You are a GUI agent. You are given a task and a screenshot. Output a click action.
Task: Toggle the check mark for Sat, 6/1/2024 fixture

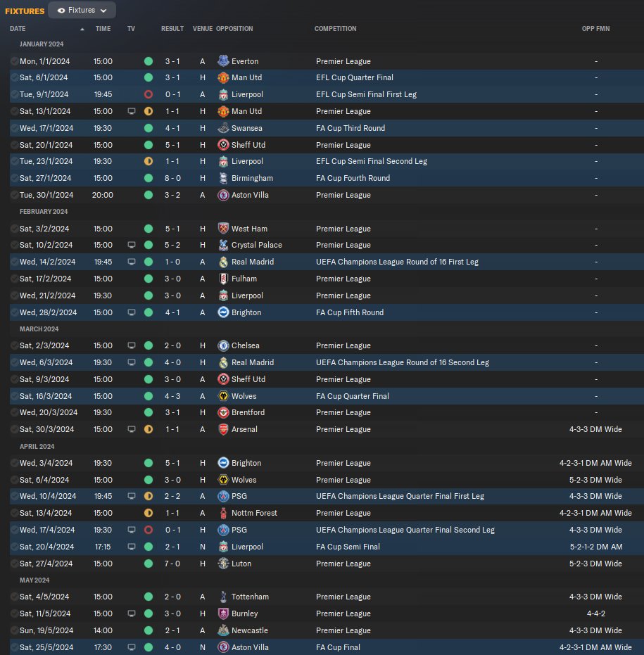pos(14,77)
